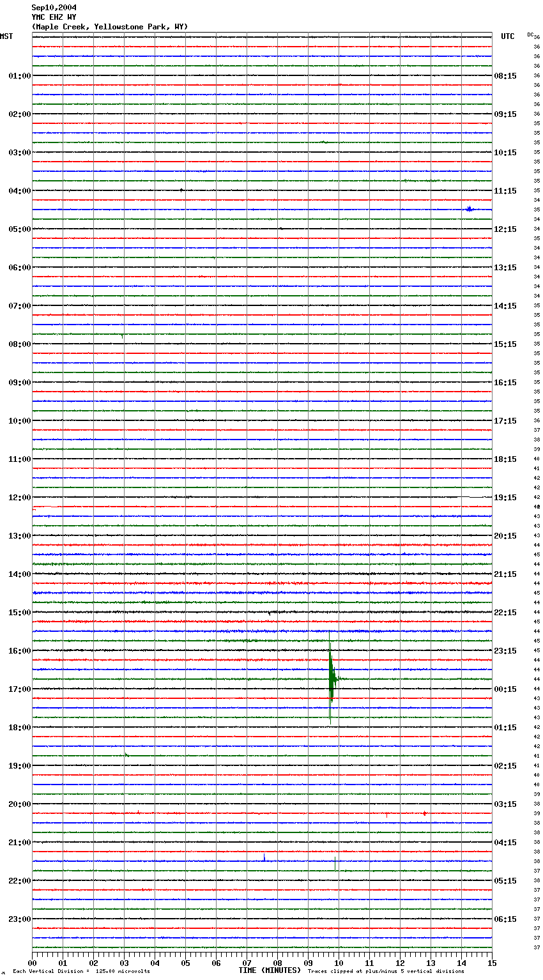
Task: Click the 04:15 UTC time label
Action: tap(505, 843)
